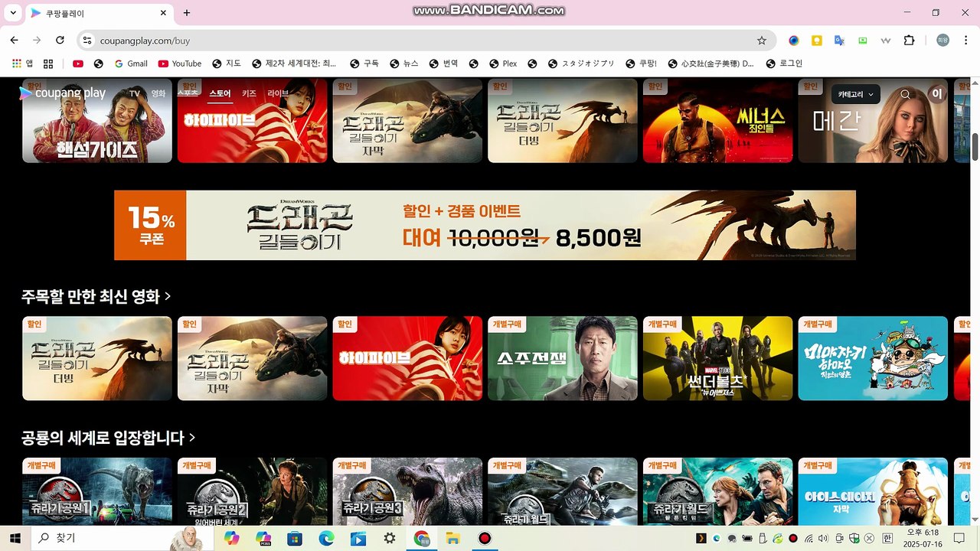Click the round blue-orange extension icon
Screen dimensions: 980x551
click(794, 41)
